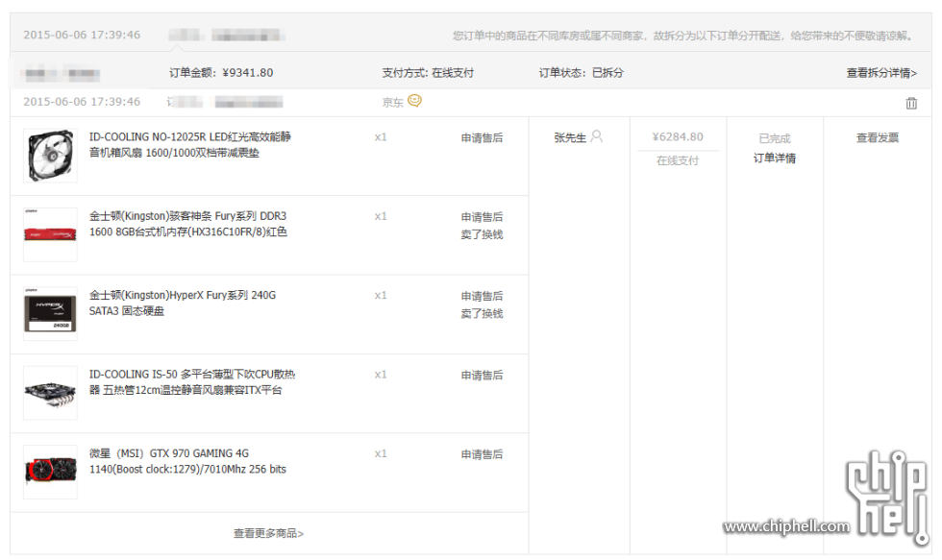Click the x1 quantity for the MSI GTX 970
The image size is (942, 560).
pos(381,453)
